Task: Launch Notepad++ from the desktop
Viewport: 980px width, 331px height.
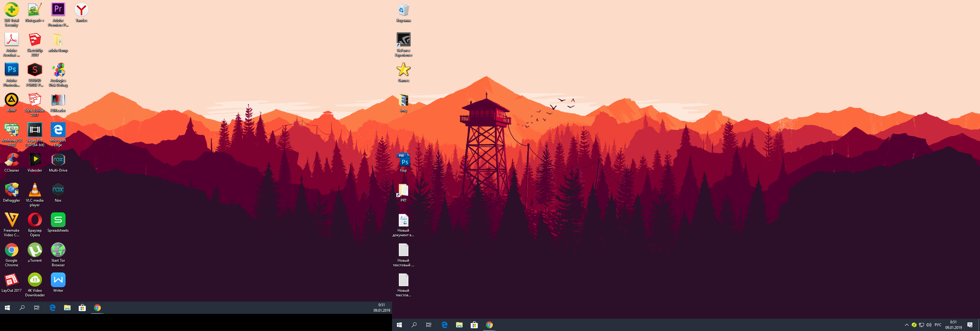Action: (x=35, y=13)
